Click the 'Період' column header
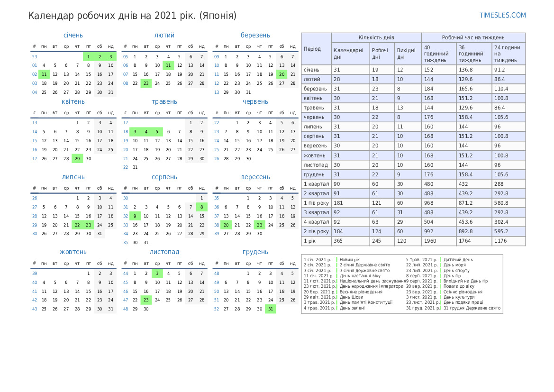This screenshot has height=392, width=554. click(316, 49)
